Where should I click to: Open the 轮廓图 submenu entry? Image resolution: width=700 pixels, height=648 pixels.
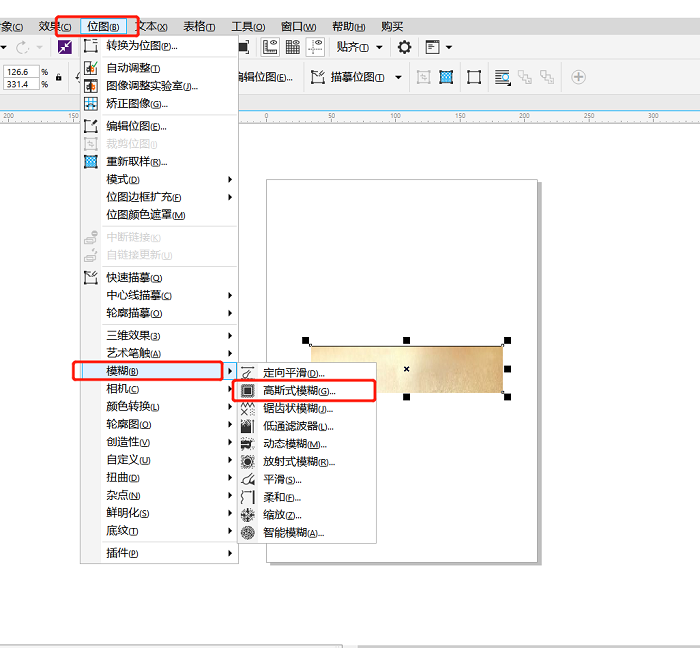[159, 424]
